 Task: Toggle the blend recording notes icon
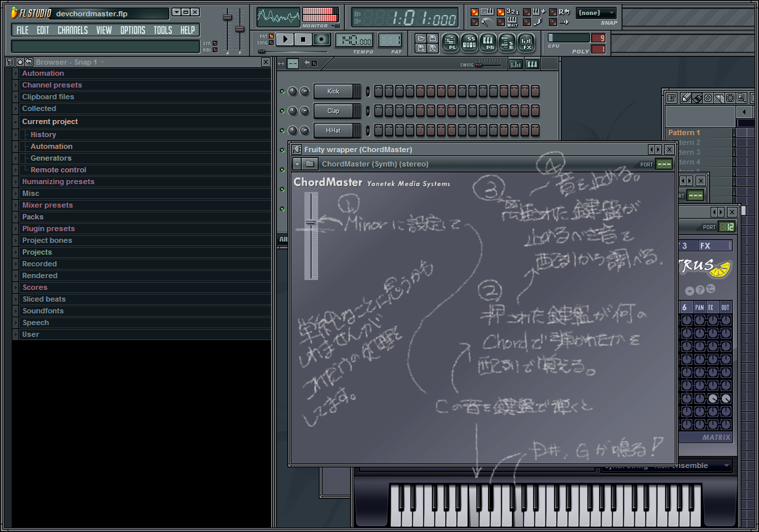[540, 12]
